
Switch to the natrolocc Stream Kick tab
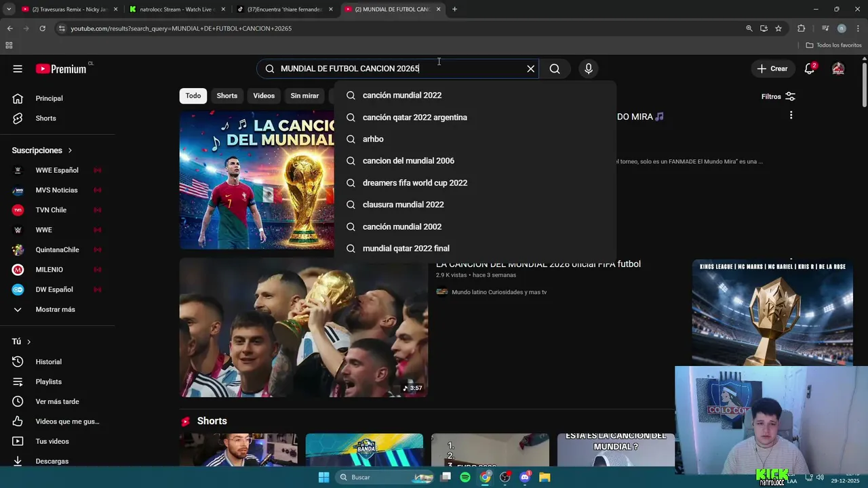pos(178,9)
